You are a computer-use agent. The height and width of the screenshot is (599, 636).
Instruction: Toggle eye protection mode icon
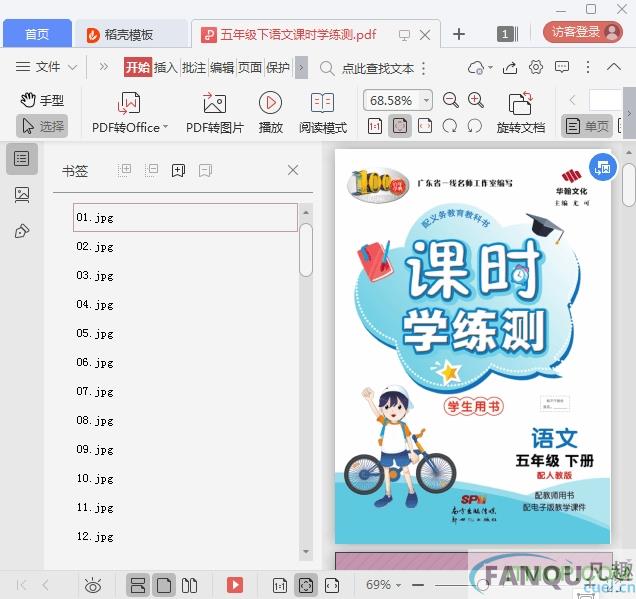[x=93, y=586]
